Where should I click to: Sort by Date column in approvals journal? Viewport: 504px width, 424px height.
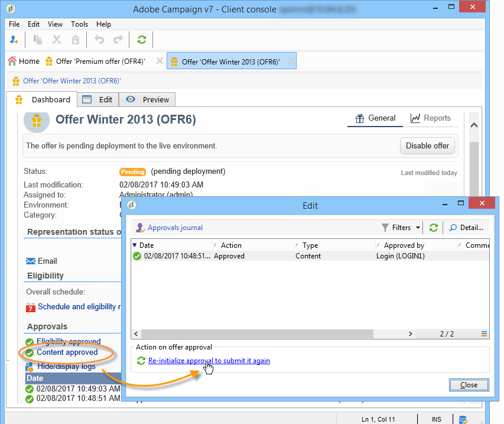tap(172, 245)
